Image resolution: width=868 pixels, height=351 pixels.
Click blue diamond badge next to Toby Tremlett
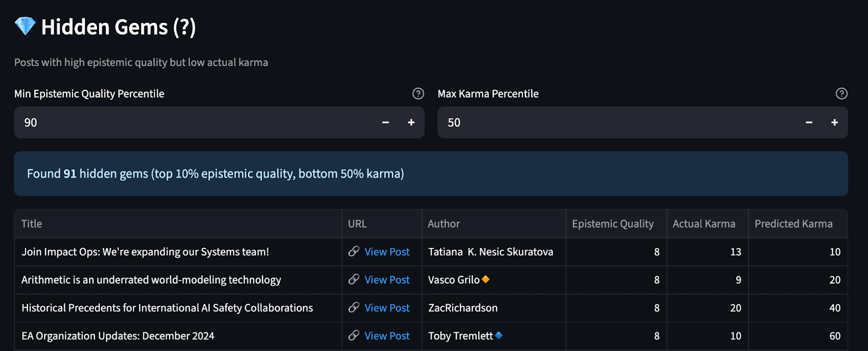click(x=499, y=335)
